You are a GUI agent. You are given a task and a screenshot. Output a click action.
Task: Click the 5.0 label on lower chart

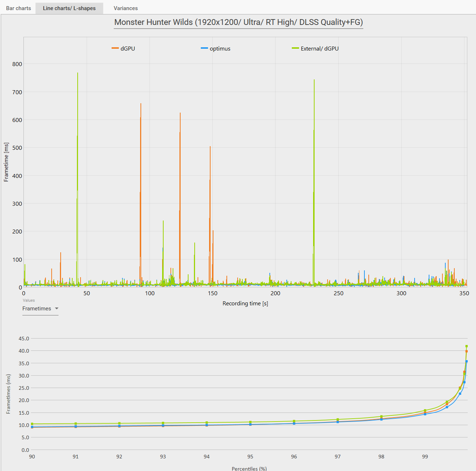tap(25, 437)
